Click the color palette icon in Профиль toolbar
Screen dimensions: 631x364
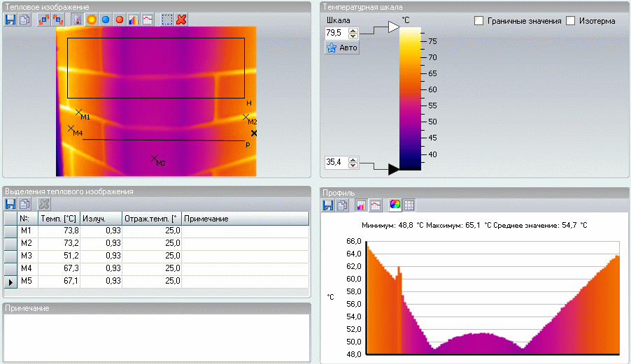point(395,205)
